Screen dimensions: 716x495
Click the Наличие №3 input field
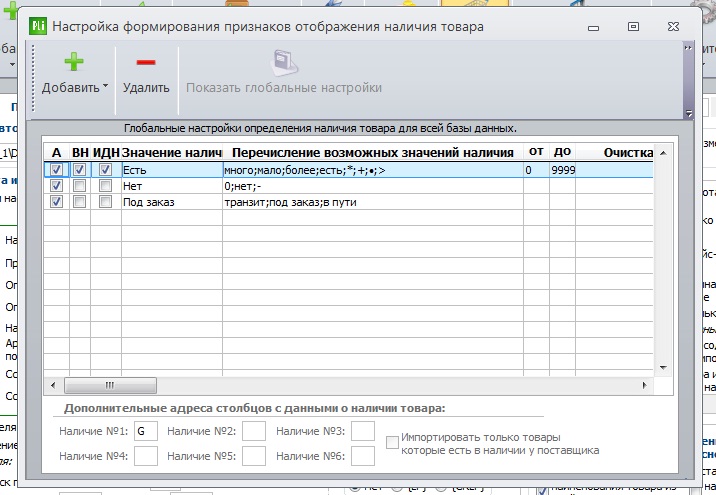363,431
